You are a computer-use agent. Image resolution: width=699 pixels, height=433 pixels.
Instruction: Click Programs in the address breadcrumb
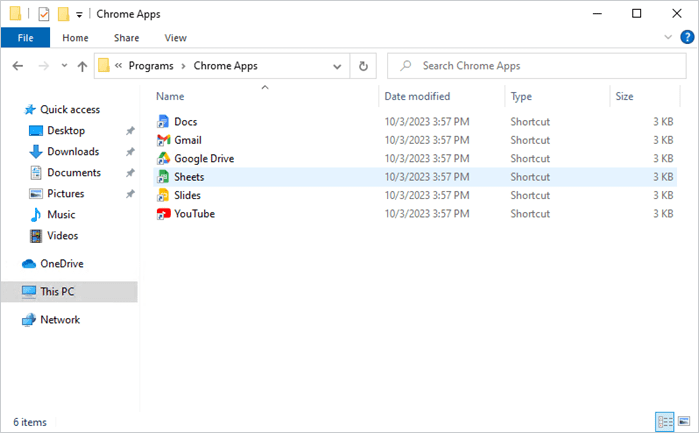click(151, 66)
